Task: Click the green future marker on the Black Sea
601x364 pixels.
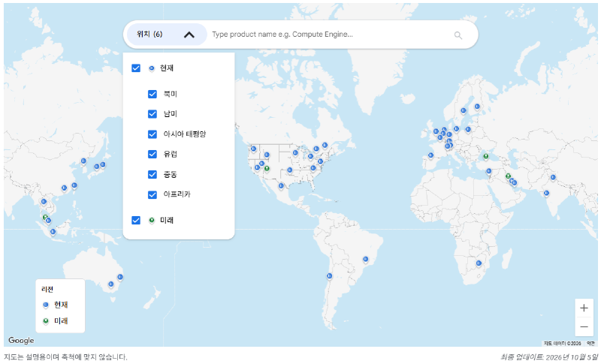Action: tap(486, 157)
